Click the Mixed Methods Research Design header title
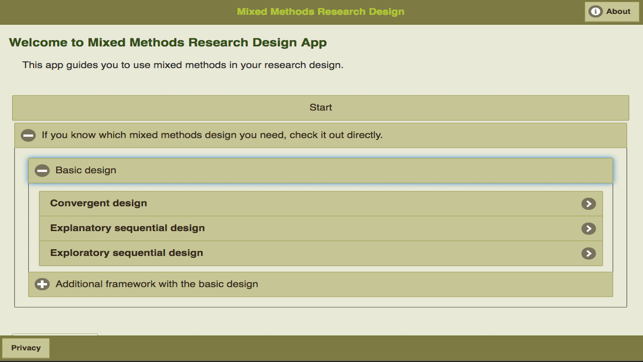 tap(321, 11)
